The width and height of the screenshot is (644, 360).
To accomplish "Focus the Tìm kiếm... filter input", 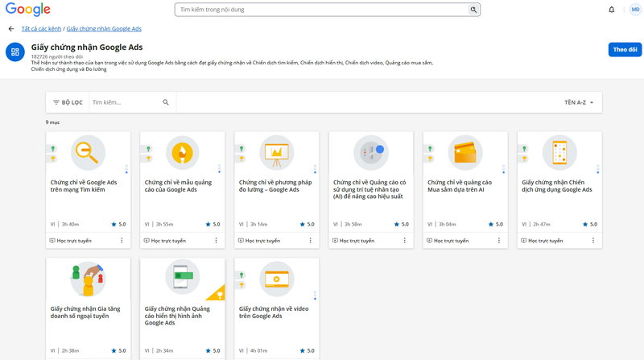I will [126, 102].
